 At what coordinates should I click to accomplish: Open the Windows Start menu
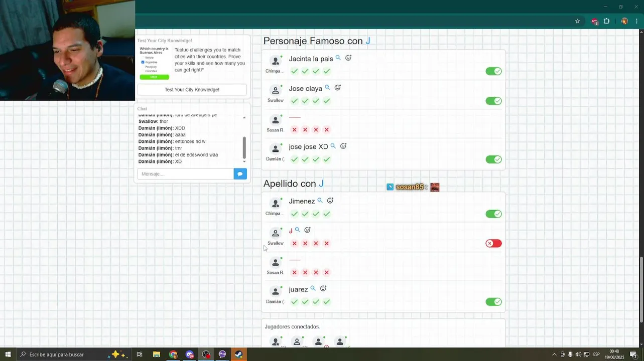pyautogui.click(x=8, y=354)
